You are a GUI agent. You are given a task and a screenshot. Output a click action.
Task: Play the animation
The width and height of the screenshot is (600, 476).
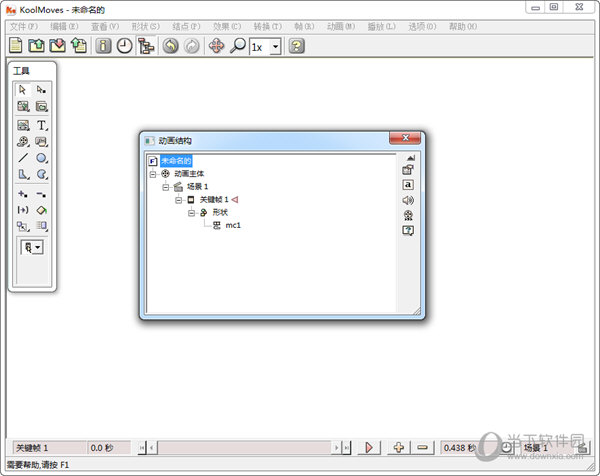click(x=369, y=447)
